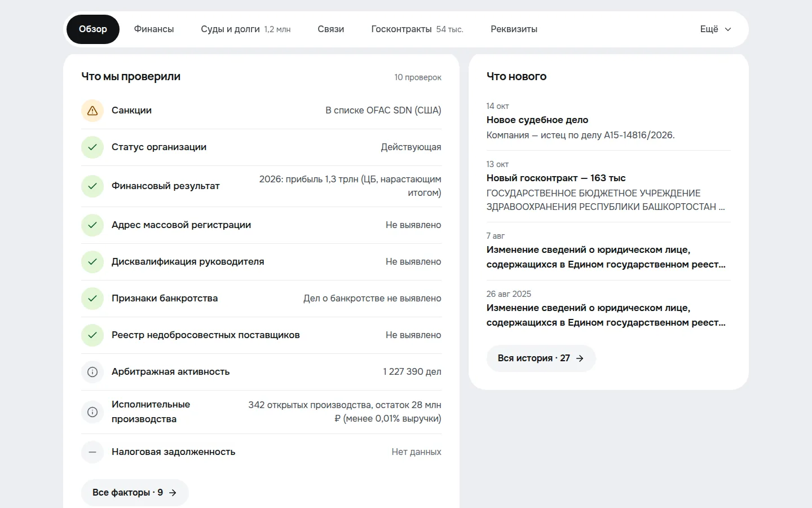Open the Суды и долги tab
The width and height of the screenshot is (812, 508).
(246, 29)
